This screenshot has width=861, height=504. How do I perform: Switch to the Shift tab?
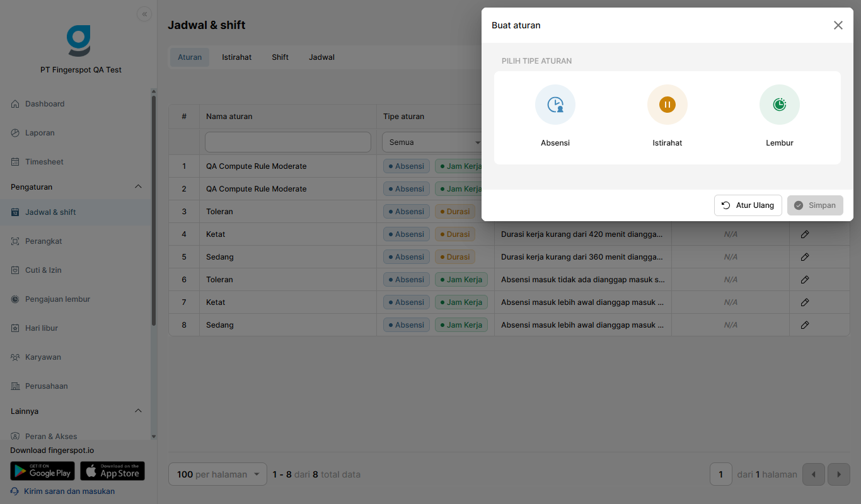[280, 57]
